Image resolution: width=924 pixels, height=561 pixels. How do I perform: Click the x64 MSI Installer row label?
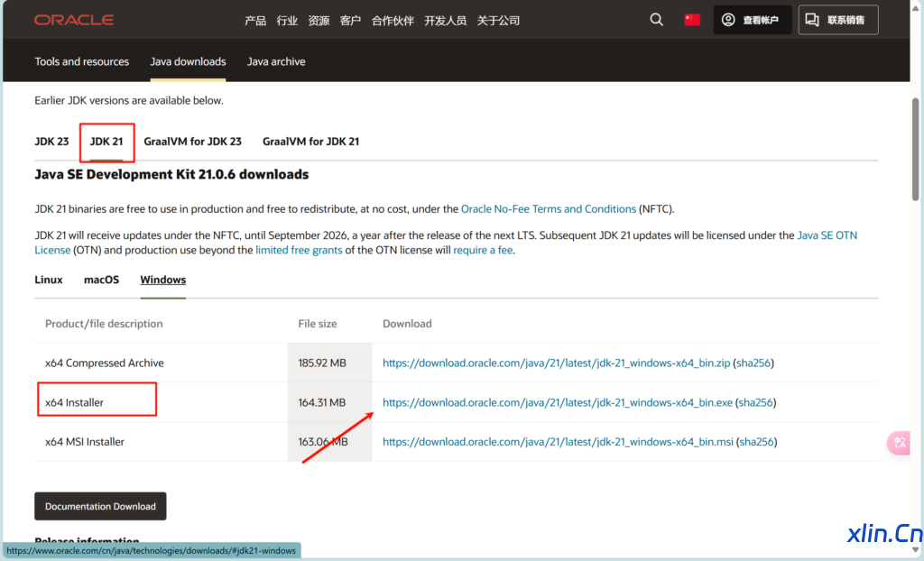[x=85, y=441]
